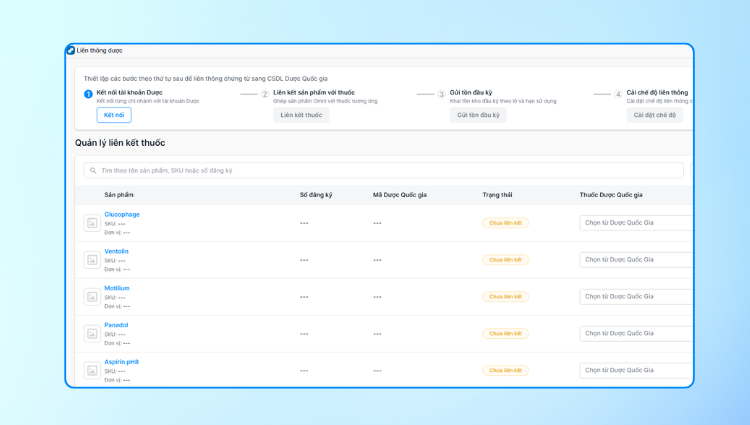Select step 4 number circle icon
This screenshot has height=425, width=750.
pos(618,94)
